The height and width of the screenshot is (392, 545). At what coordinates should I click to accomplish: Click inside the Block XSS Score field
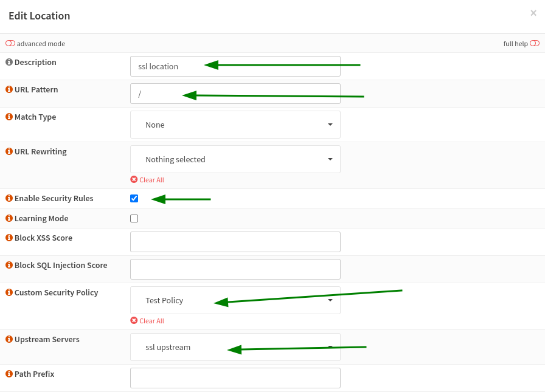pyautogui.click(x=235, y=241)
